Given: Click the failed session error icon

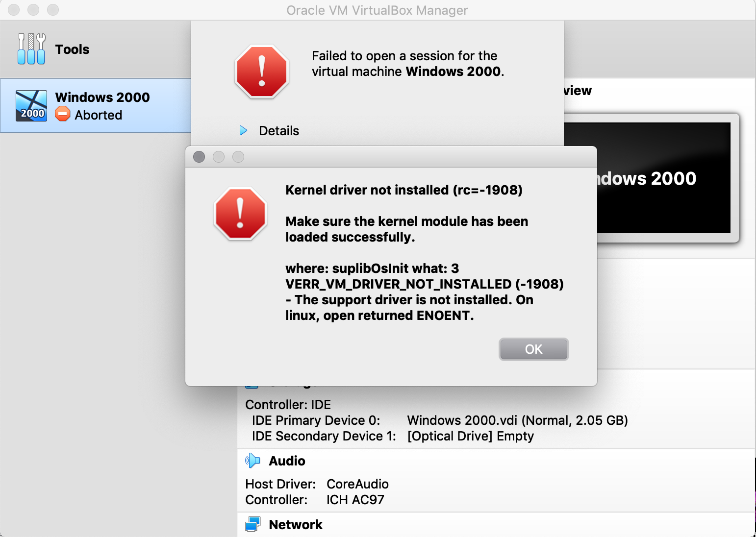Looking at the screenshot, I should point(262,72).
